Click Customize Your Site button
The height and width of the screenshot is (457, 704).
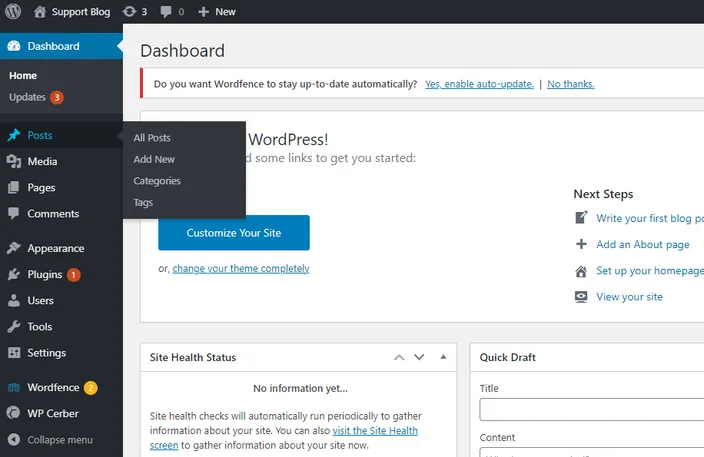click(x=234, y=233)
